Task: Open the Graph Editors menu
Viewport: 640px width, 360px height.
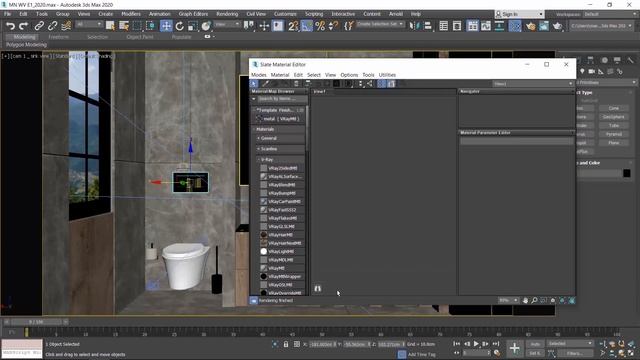Action: (193, 14)
